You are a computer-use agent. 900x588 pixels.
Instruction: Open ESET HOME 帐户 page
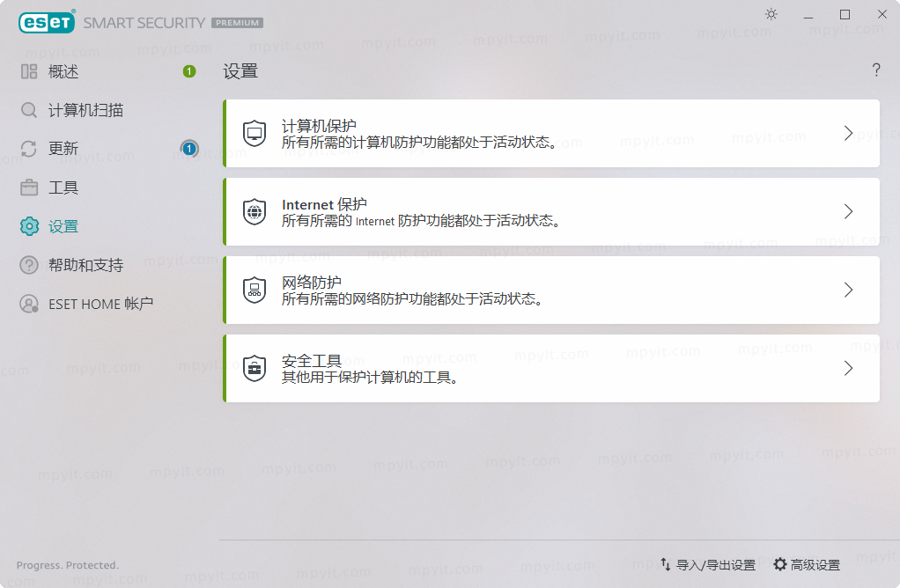click(100, 304)
